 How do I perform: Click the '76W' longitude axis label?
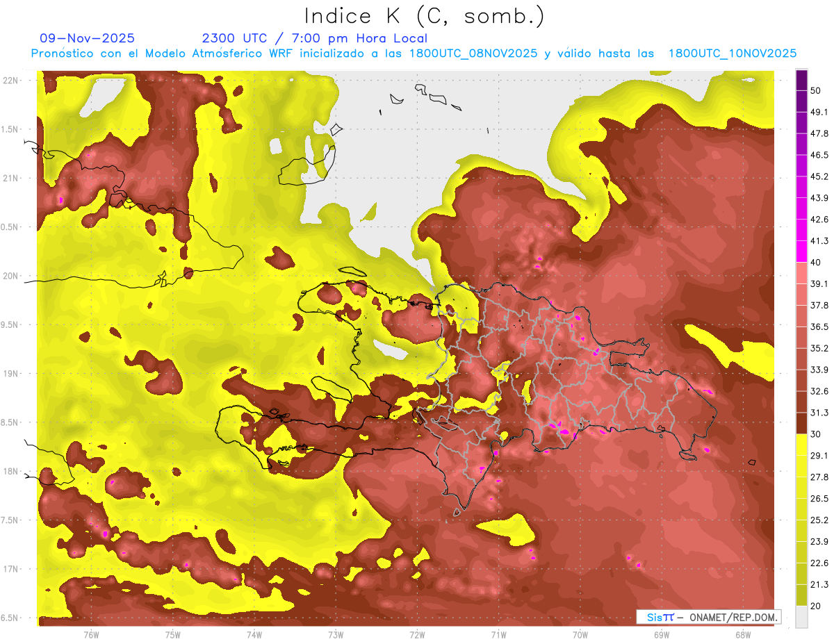coord(91,635)
